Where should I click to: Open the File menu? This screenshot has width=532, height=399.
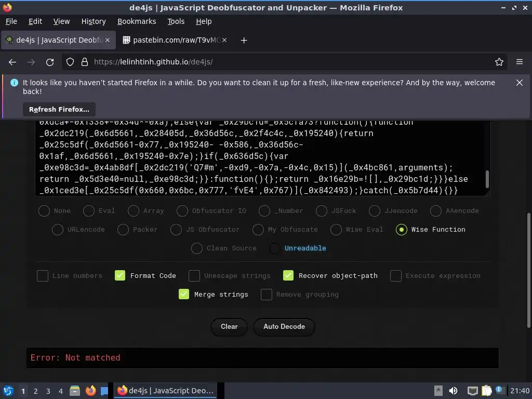(x=11, y=21)
